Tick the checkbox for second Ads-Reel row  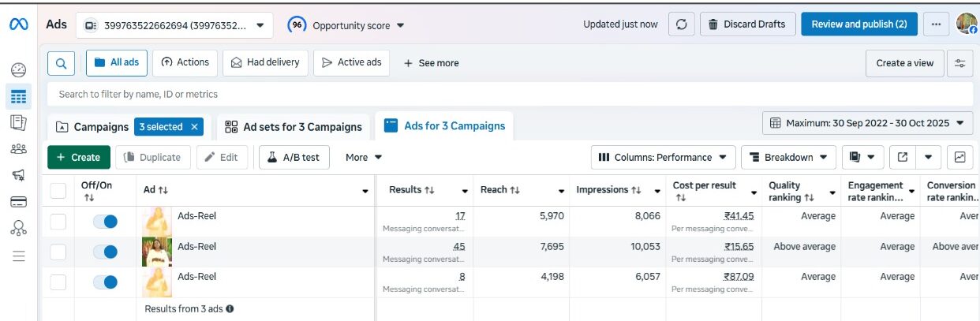point(58,252)
